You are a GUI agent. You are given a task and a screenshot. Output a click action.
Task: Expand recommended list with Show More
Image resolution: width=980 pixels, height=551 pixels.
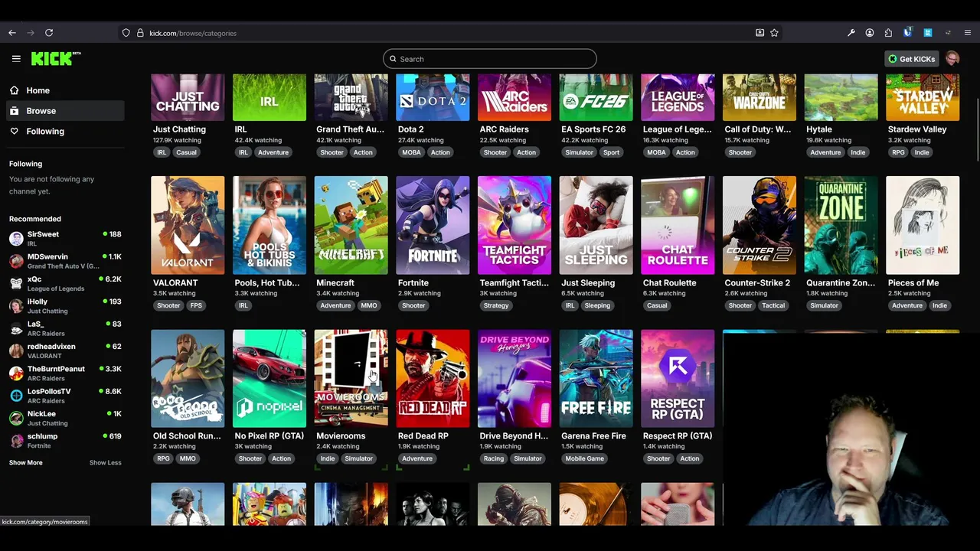pyautogui.click(x=25, y=462)
